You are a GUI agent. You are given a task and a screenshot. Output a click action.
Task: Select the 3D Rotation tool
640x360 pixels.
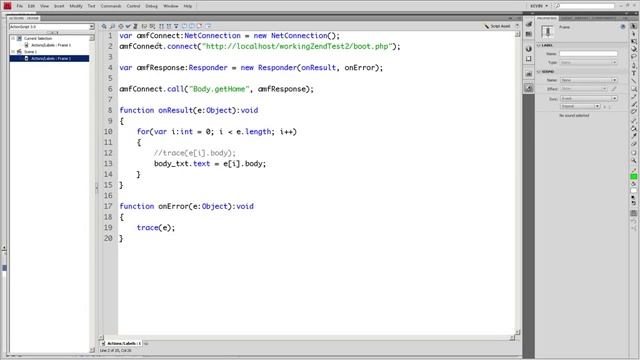[x=633, y=49]
